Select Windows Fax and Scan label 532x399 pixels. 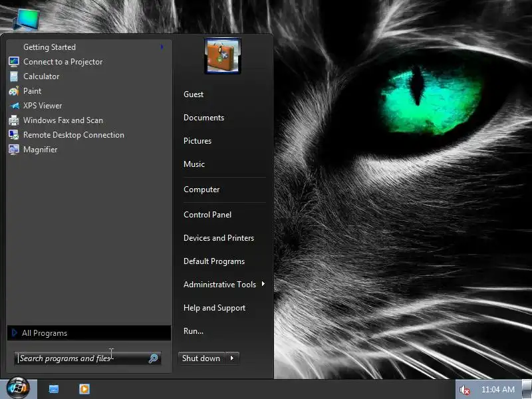(x=63, y=120)
